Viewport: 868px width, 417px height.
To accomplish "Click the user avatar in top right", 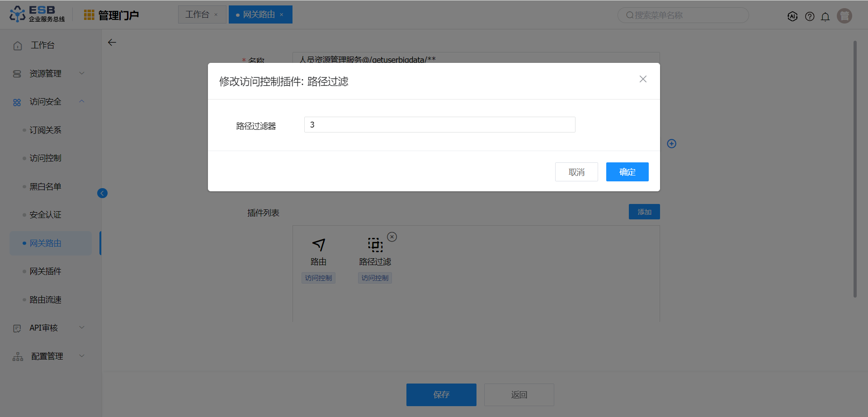I will pos(844,16).
